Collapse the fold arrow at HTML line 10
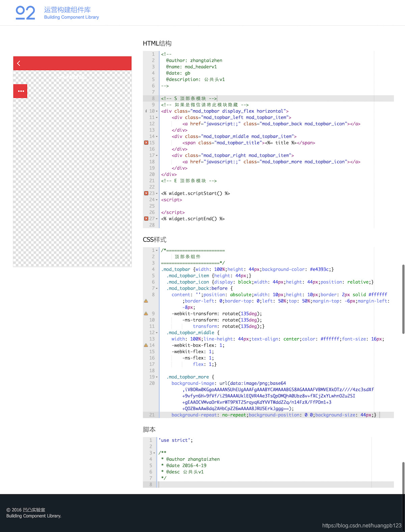The height and width of the screenshot is (532, 405). 157,111
